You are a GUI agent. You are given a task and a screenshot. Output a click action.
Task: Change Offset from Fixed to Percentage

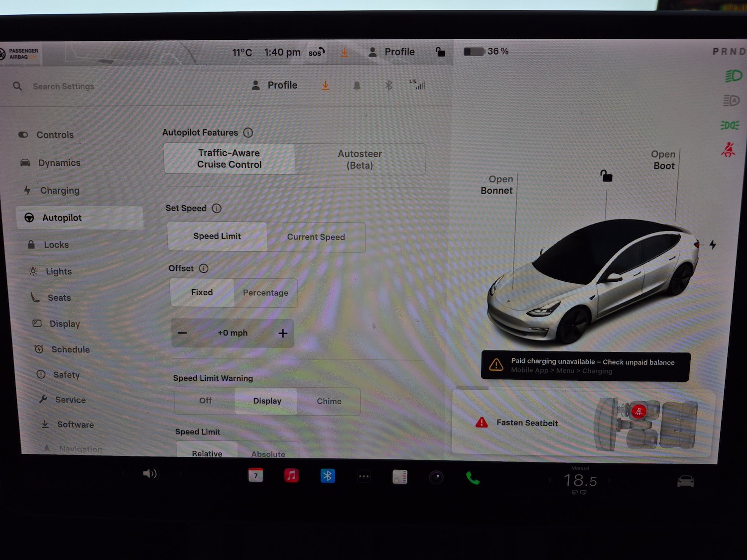point(265,293)
